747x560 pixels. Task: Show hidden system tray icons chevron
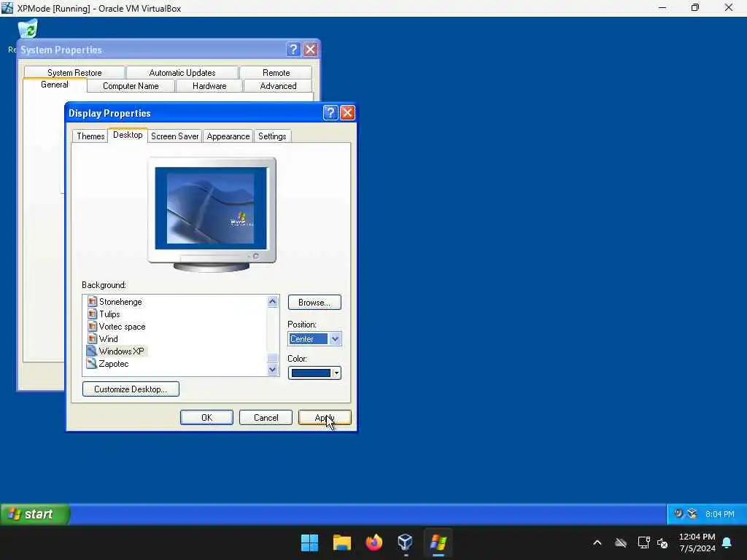597,542
